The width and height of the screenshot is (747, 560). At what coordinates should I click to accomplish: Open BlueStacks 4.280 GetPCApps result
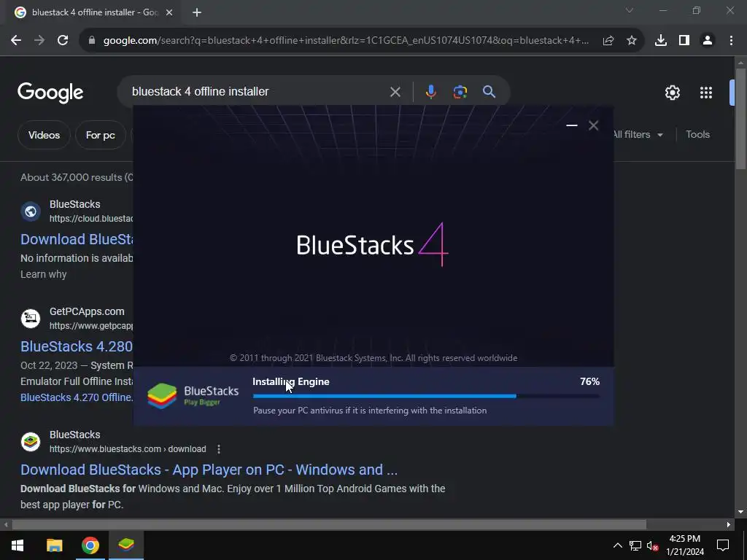coord(77,346)
